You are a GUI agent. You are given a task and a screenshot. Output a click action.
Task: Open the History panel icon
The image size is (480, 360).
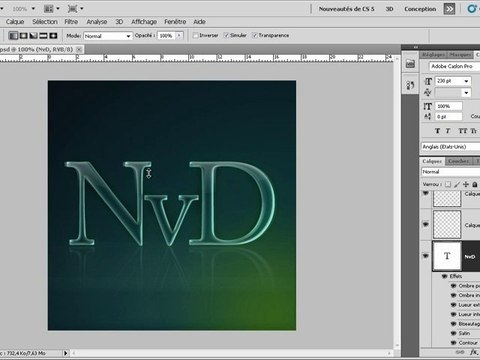coord(410,85)
